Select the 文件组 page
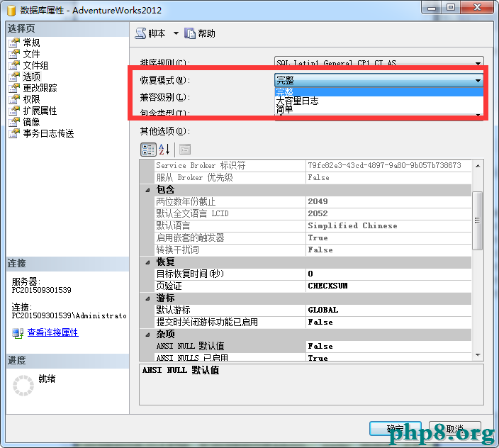Screen dimensions: 499x448 pos(35,65)
